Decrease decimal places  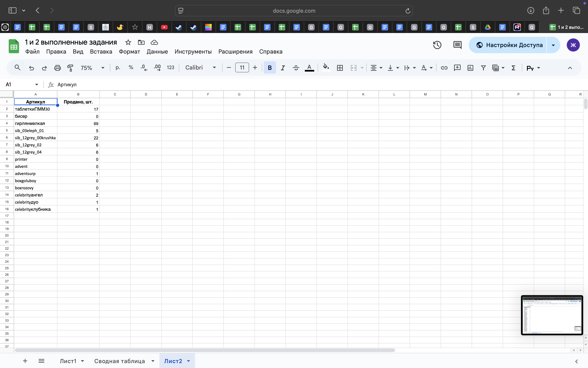point(144,68)
